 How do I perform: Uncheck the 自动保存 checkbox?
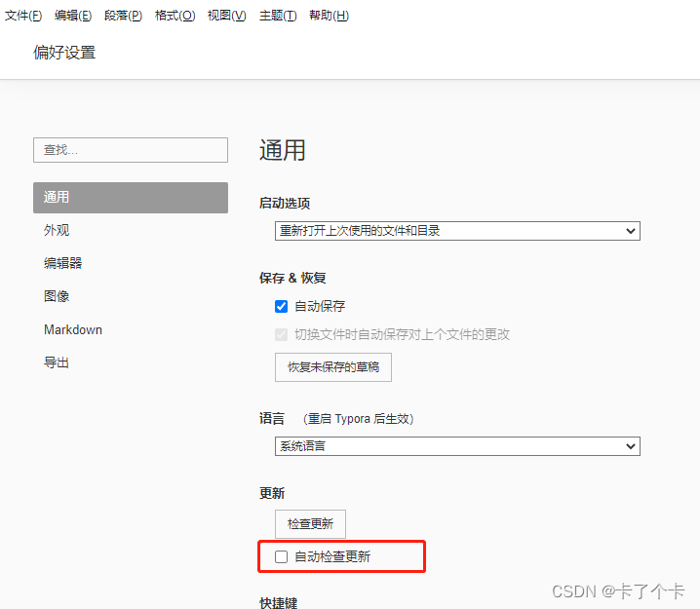[x=281, y=307]
